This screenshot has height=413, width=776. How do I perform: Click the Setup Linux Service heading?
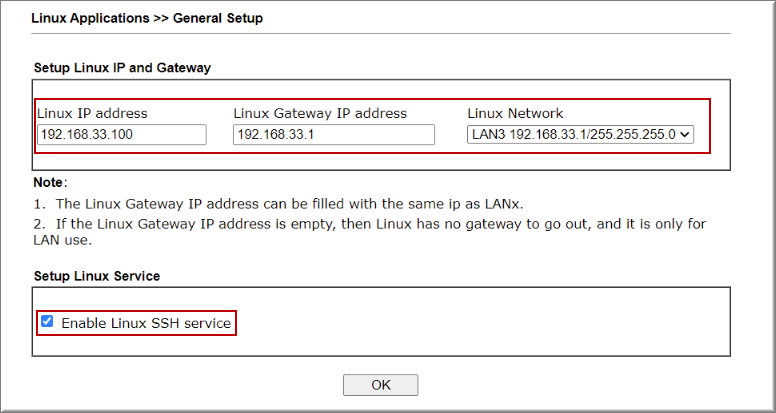click(x=97, y=276)
